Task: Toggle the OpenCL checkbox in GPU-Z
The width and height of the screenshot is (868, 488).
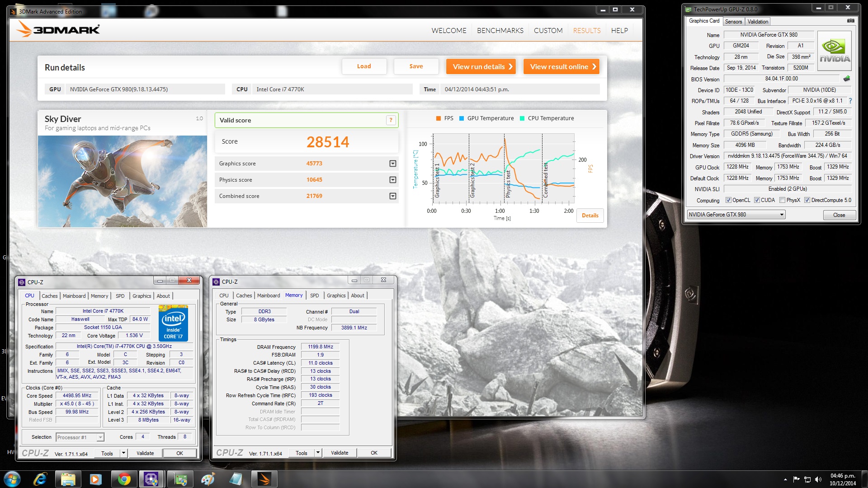Action: point(728,200)
